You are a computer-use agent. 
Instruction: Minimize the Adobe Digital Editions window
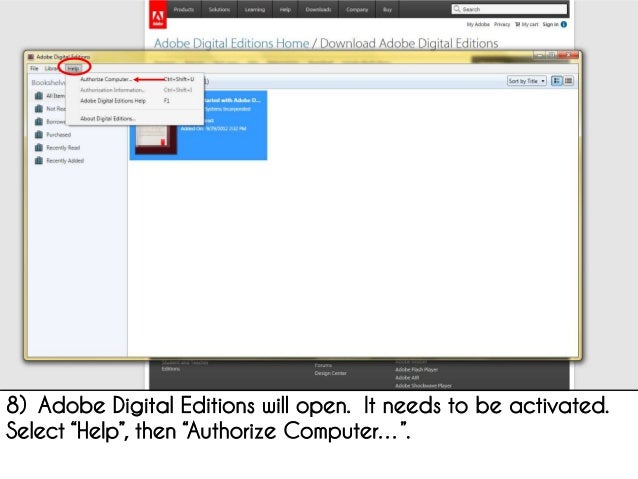pos(539,55)
